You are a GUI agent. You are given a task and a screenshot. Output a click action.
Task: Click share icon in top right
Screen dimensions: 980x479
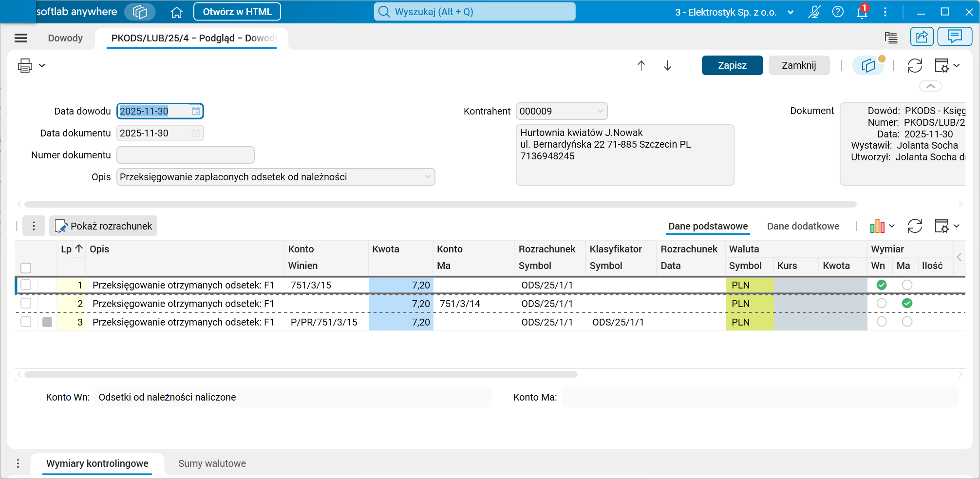click(x=922, y=37)
